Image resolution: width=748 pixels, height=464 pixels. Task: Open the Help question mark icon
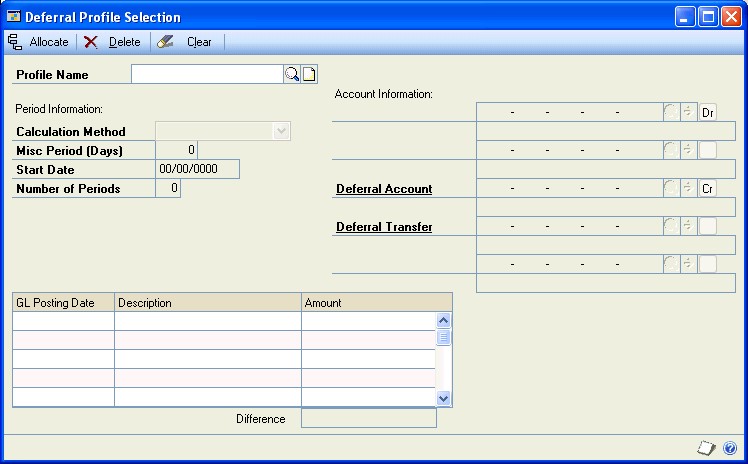(730, 448)
